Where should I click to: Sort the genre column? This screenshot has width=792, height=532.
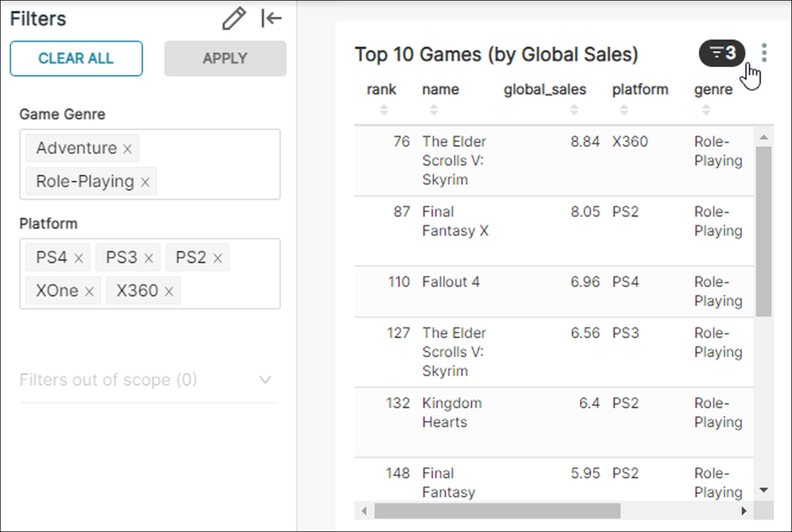point(706,108)
